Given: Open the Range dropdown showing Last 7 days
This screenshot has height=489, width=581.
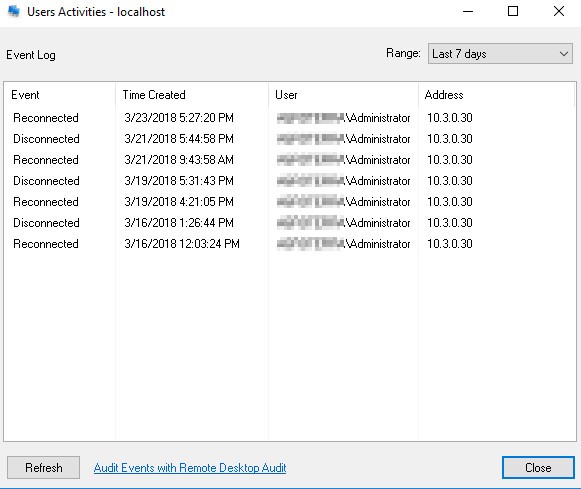Looking at the screenshot, I should pyautogui.click(x=500, y=53).
